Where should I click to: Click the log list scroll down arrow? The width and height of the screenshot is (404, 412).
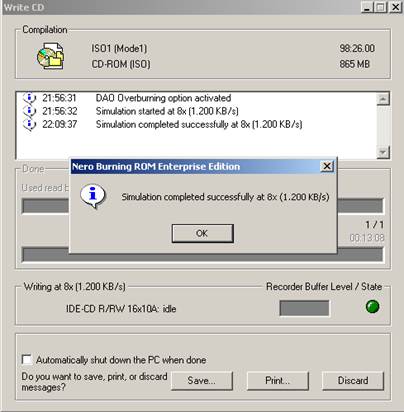(x=383, y=152)
